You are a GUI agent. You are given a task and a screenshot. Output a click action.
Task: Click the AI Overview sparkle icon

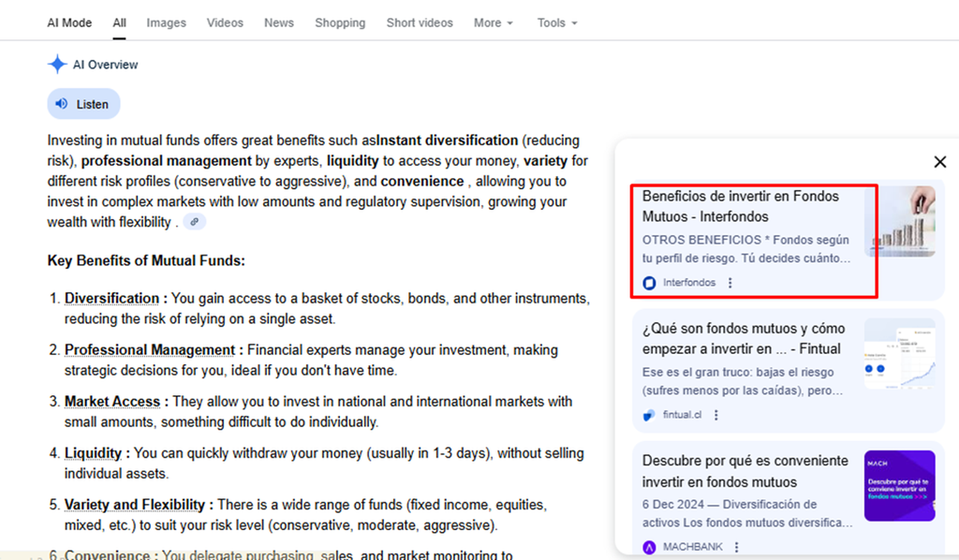(57, 65)
